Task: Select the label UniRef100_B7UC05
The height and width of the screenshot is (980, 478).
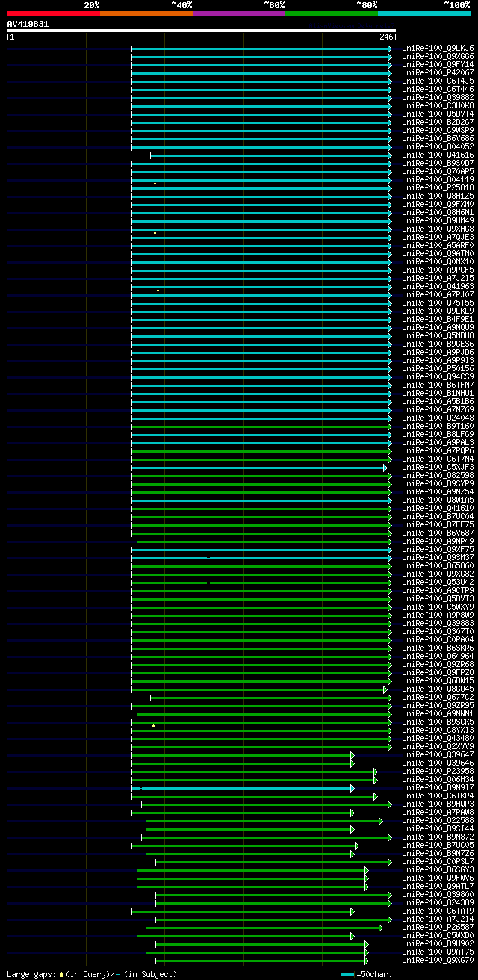Action: point(438,845)
